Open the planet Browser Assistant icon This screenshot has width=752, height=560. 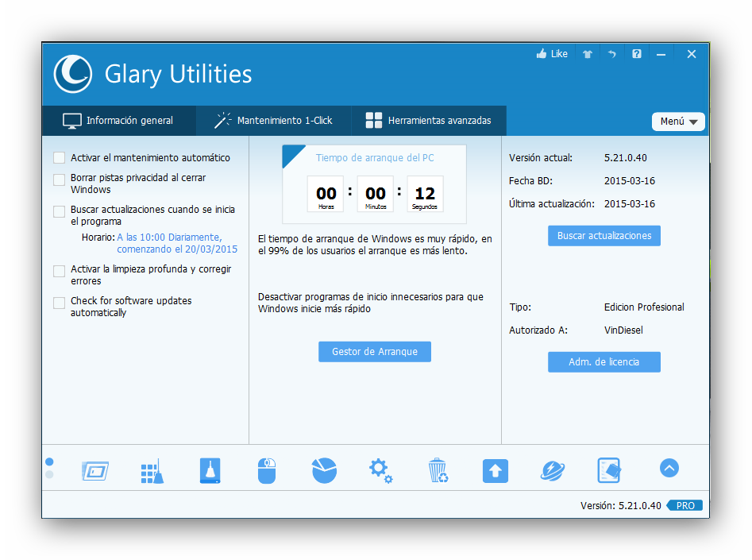[x=553, y=471]
